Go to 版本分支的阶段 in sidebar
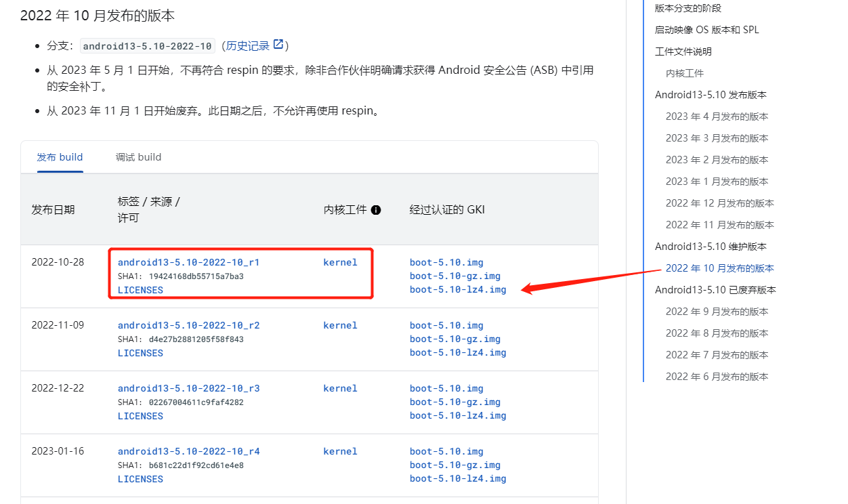Viewport: 848px width, 504px height. click(688, 8)
